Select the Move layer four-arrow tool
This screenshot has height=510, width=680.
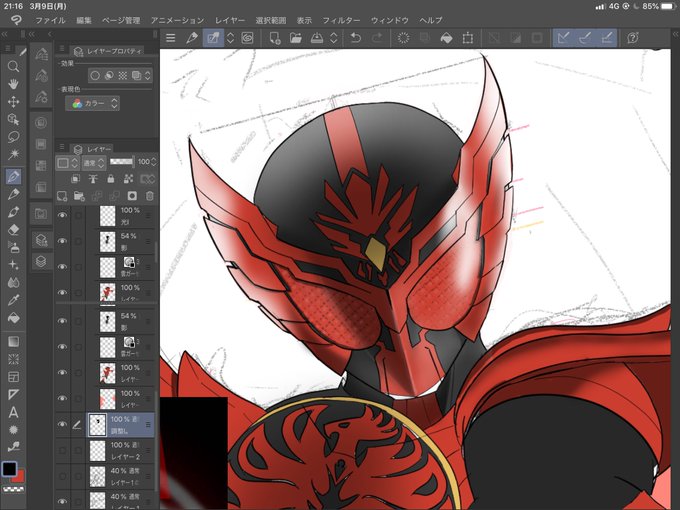click(x=13, y=102)
